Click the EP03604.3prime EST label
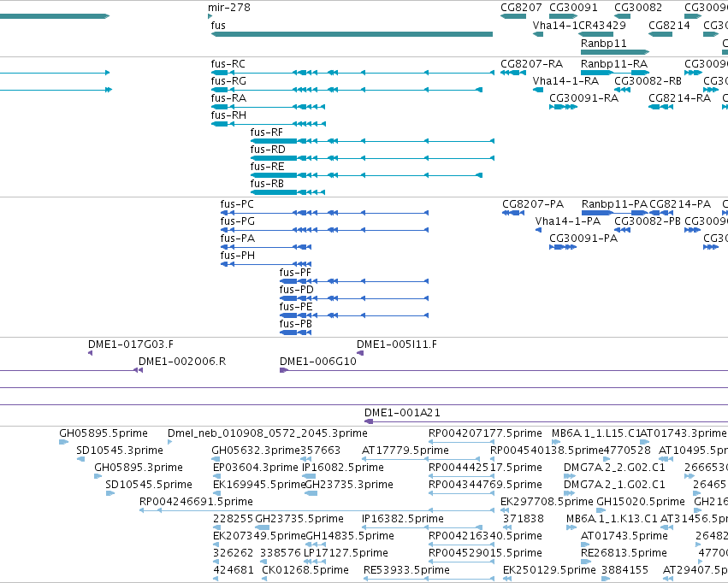 (x=256, y=468)
